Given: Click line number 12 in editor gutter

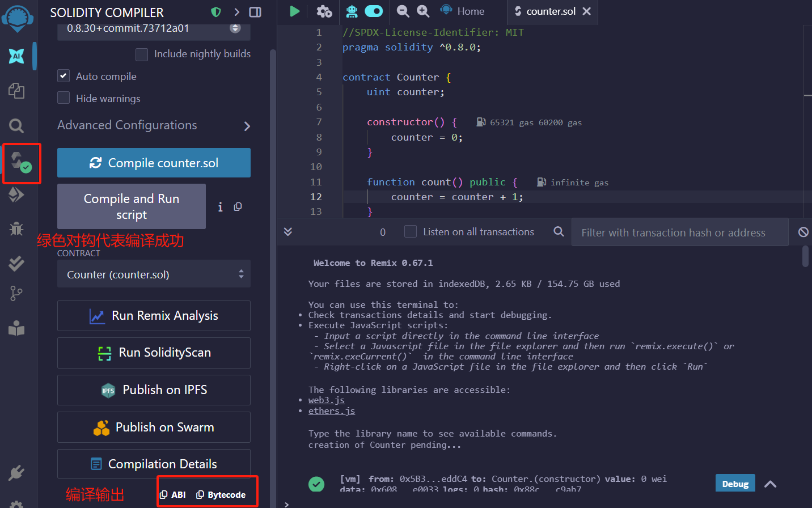Looking at the screenshot, I should coord(316,197).
